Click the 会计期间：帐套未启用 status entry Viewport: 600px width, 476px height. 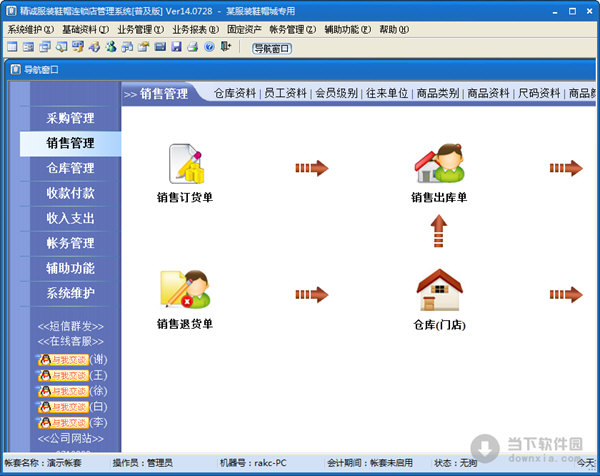pos(370,463)
